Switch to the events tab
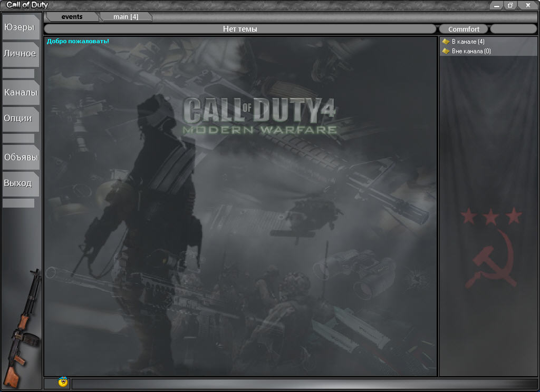 (x=72, y=17)
